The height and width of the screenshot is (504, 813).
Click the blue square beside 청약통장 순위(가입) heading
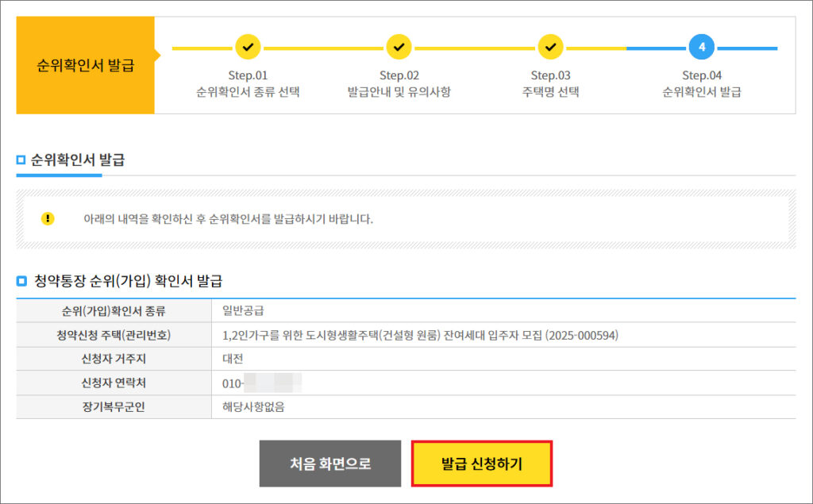(x=21, y=280)
